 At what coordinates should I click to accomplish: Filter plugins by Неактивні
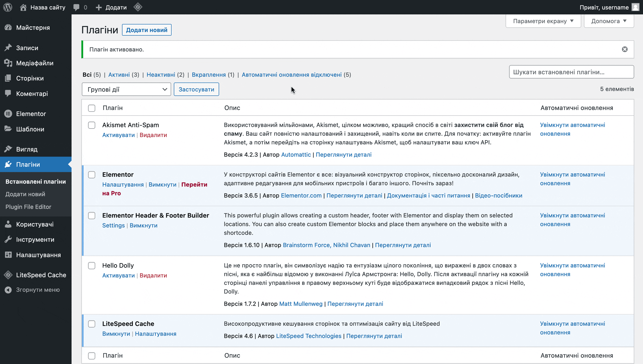161,75
